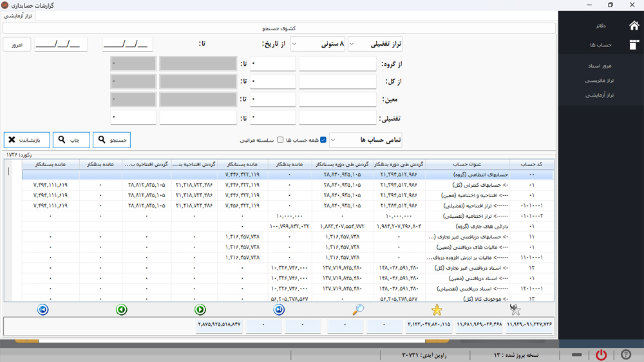The image size is (644, 362).
Task: Enable the سلسله مراتبی checkbox
Action: tap(280, 140)
